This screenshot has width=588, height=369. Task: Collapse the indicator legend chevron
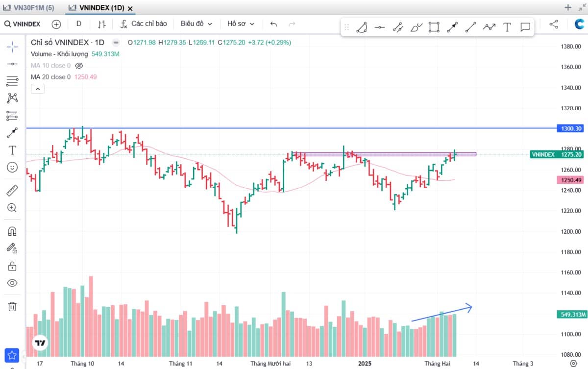coord(38,89)
